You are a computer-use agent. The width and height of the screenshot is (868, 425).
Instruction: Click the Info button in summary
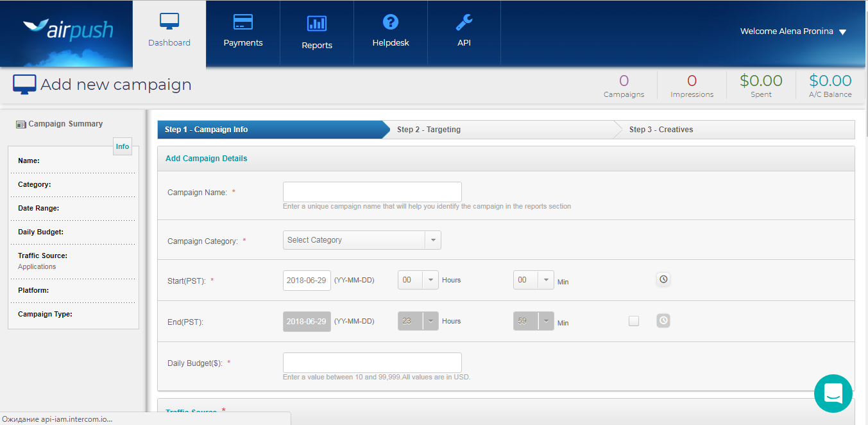(123, 146)
